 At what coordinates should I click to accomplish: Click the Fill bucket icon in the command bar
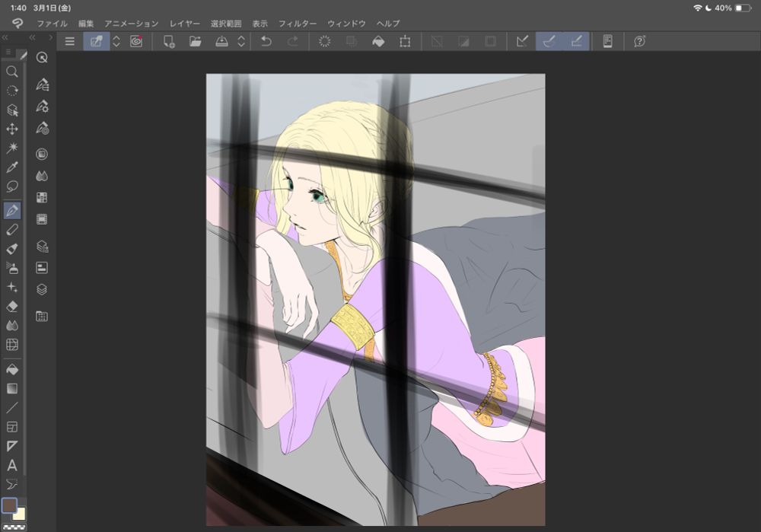pyautogui.click(x=378, y=41)
